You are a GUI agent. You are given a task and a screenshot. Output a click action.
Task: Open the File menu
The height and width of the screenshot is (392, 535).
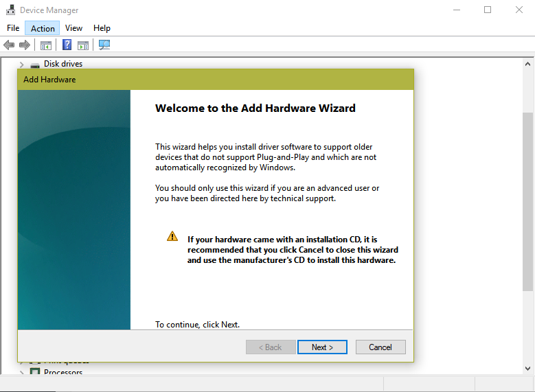click(x=13, y=28)
